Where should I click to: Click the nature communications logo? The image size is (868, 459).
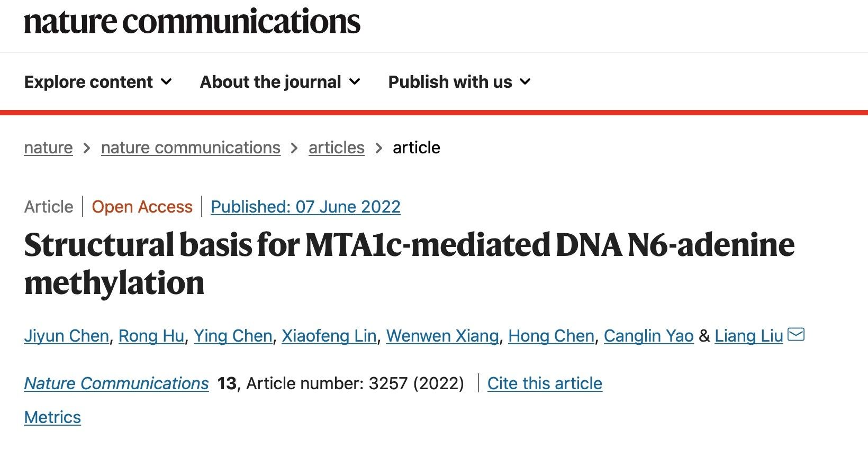pyautogui.click(x=192, y=22)
